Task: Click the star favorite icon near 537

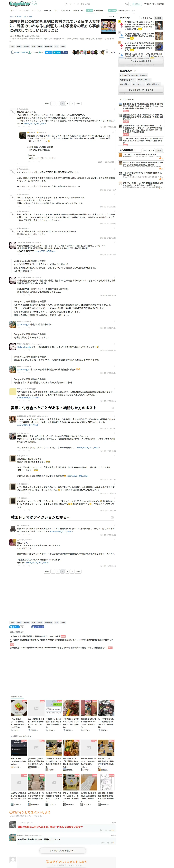Action: pos(107,52)
